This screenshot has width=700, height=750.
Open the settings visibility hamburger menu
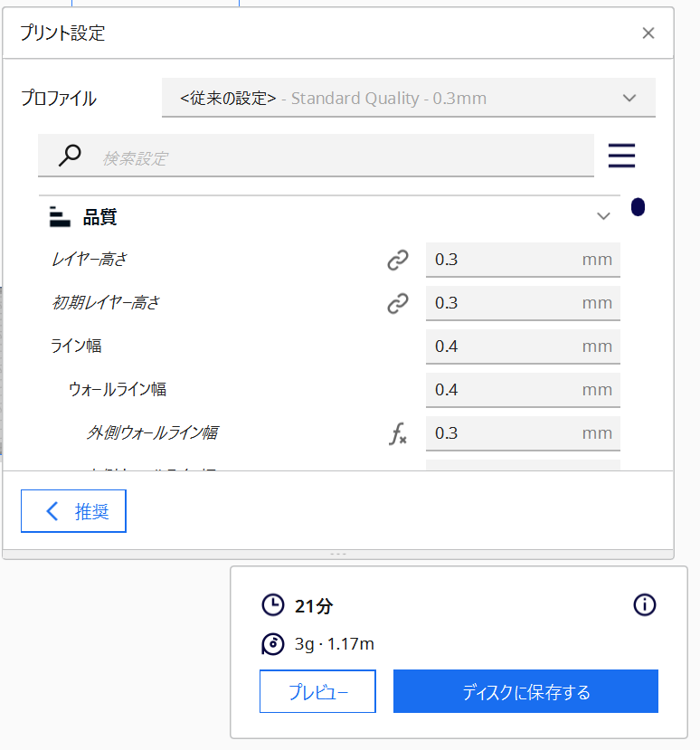coord(621,156)
